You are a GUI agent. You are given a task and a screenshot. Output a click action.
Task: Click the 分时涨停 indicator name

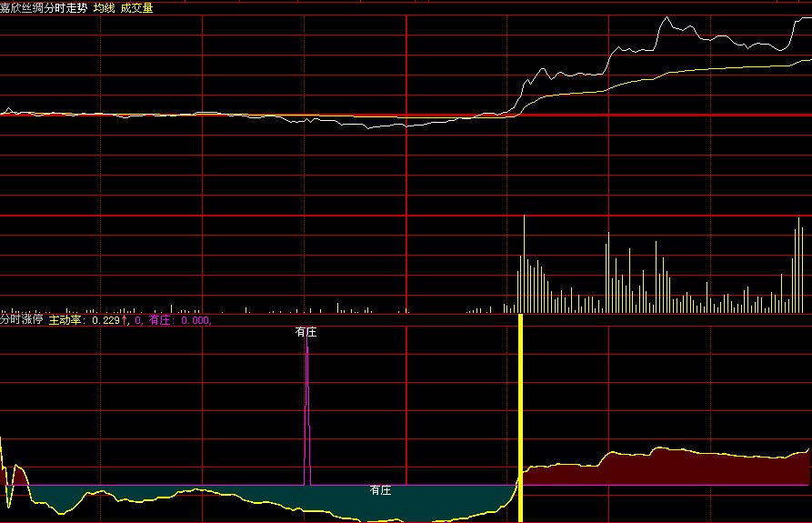(x=21, y=319)
